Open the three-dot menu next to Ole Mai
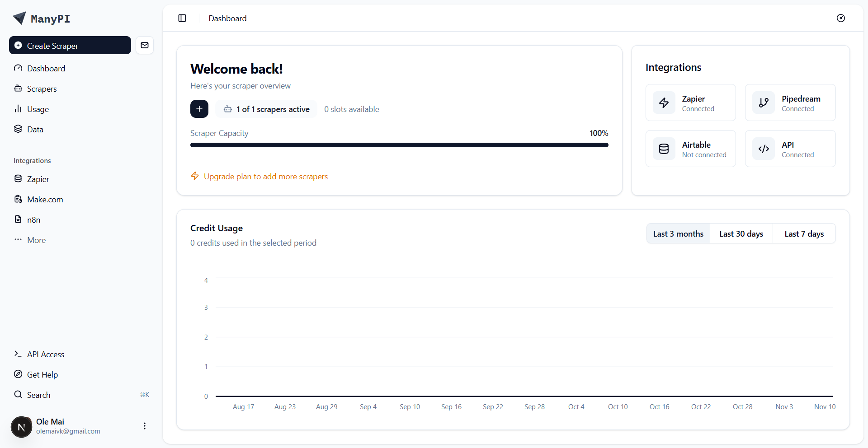This screenshot has height=448, width=868. point(144,426)
